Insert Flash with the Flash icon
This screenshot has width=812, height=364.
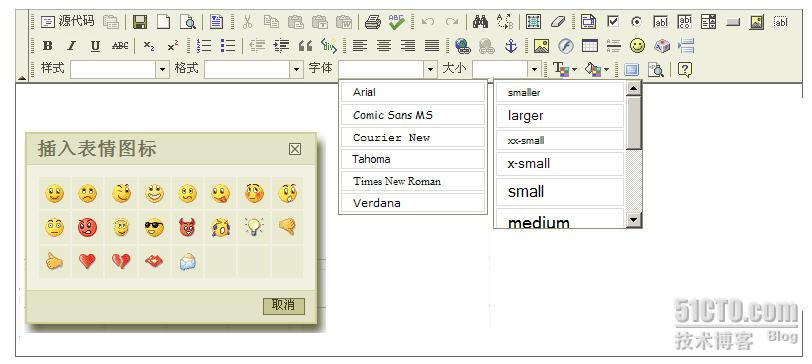point(566,46)
